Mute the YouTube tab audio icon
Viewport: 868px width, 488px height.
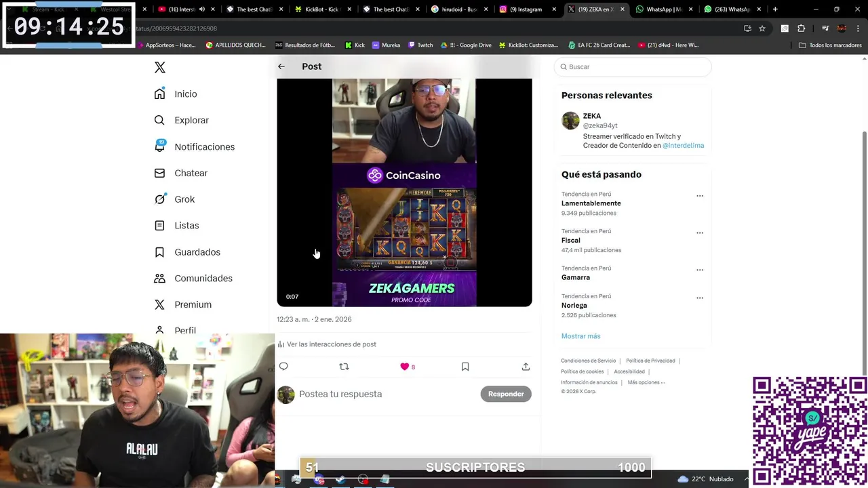click(x=202, y=9)
